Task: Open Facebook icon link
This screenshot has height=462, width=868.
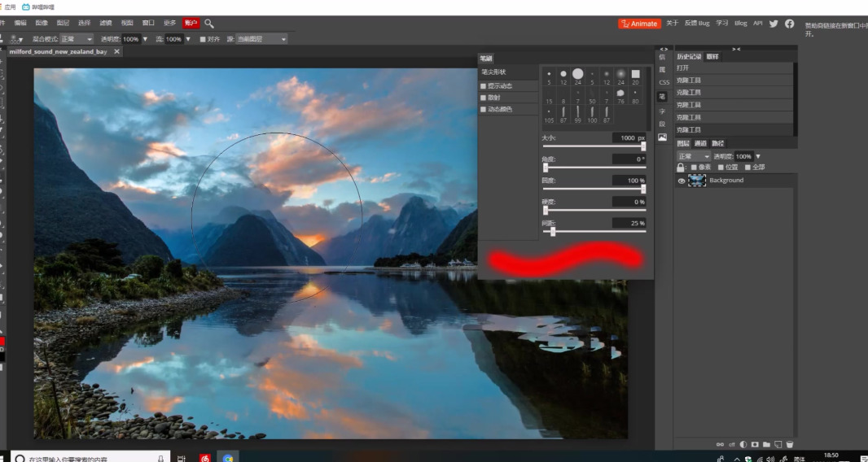Action: [x=789, y=24]
